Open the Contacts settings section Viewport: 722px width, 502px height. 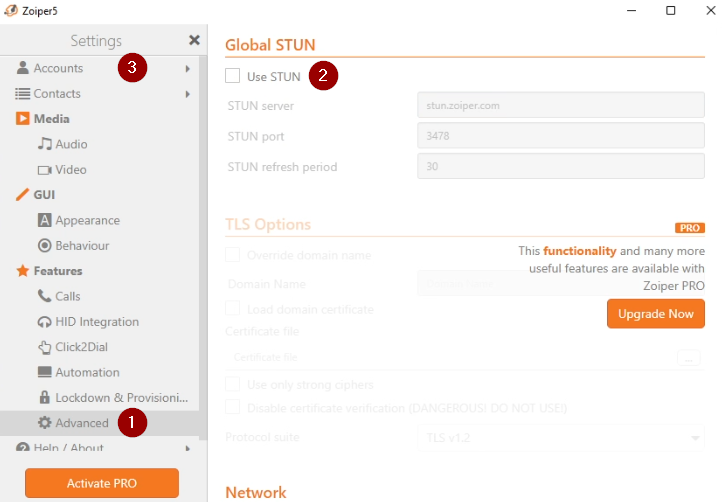pyautogui.click(x=99, y=93)
